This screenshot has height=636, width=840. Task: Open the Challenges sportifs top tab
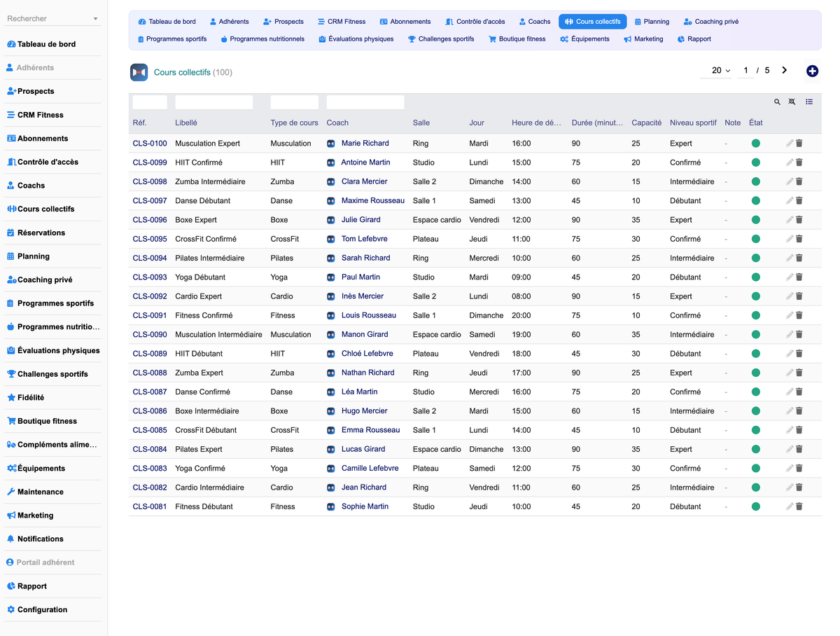441,39
